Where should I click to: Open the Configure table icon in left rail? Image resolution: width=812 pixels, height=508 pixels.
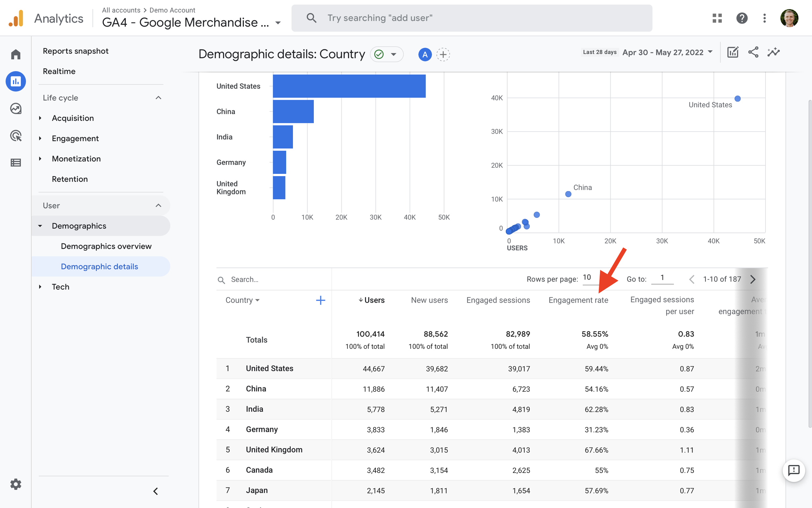point(16,163)
